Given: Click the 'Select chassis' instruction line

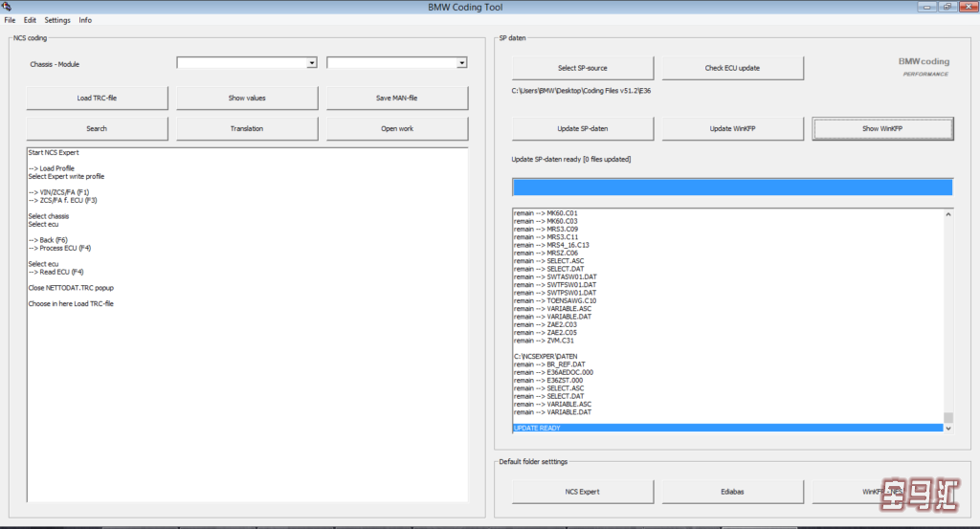Looking at the screenshot, I should pyautogui.click(x=49, y=217).
